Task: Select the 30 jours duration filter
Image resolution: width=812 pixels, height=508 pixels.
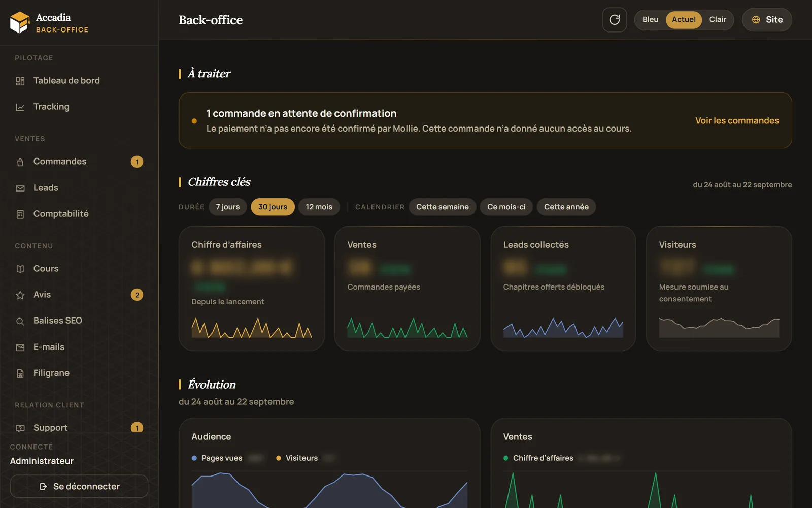Action: coord(273,207)
